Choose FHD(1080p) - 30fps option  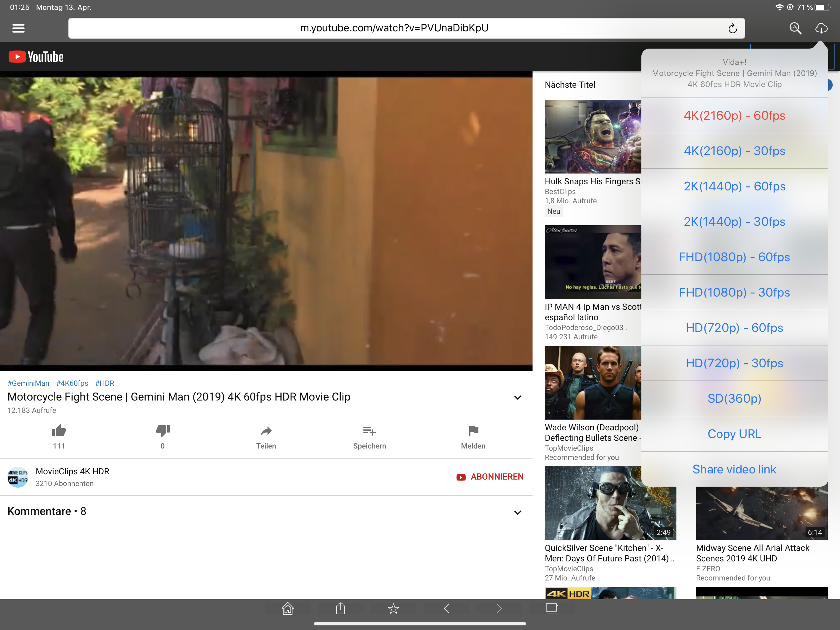734,292
